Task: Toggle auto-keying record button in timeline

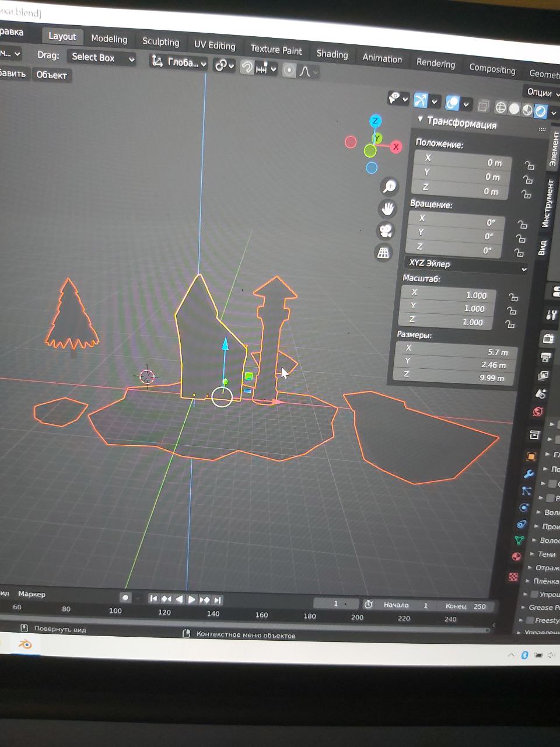Action: (x=125, y=598)
